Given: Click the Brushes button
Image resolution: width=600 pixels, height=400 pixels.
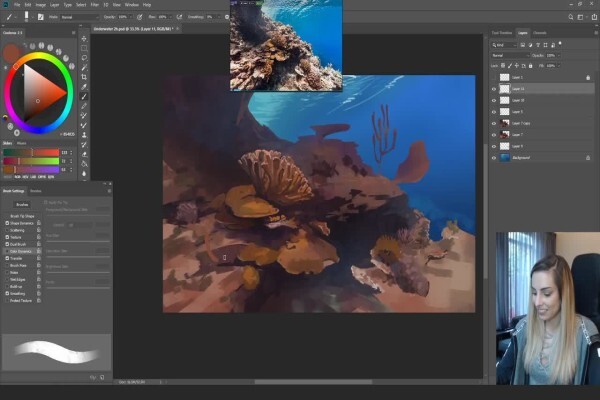Looking at the screenshot, I should pos(22,204).
